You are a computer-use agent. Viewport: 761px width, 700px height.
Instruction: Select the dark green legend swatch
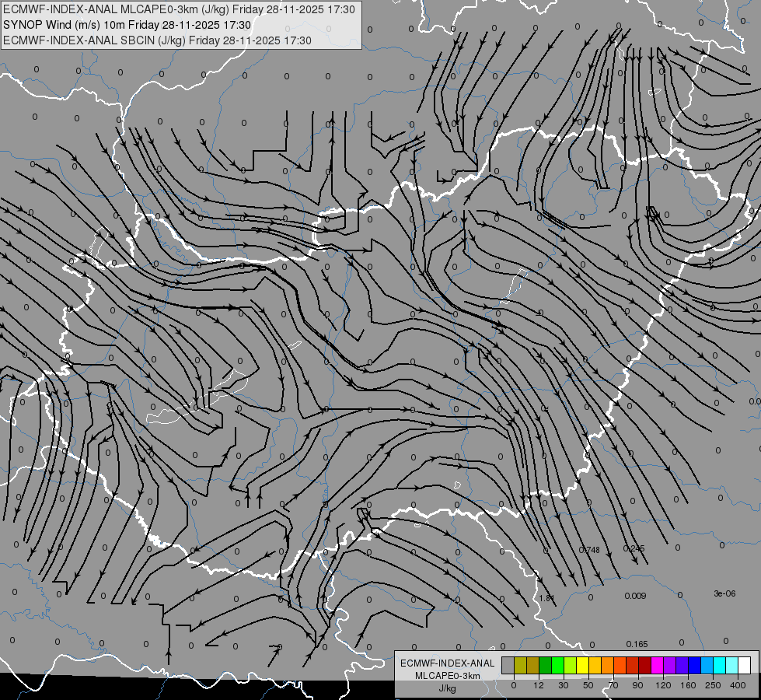click(x=545, y=666)
